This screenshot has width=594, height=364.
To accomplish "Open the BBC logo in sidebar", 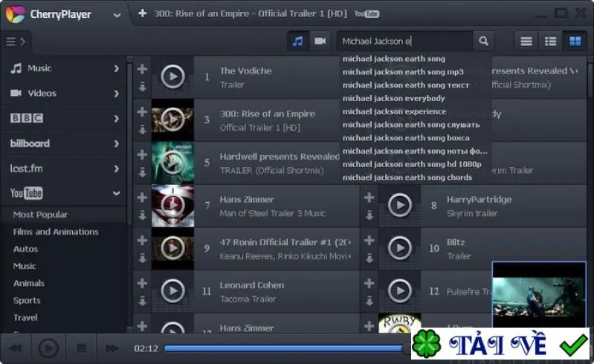I will coord(27,118).
